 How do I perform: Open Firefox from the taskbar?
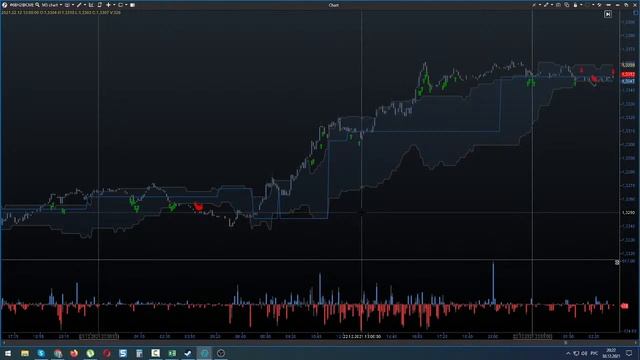tap(74, 353)
